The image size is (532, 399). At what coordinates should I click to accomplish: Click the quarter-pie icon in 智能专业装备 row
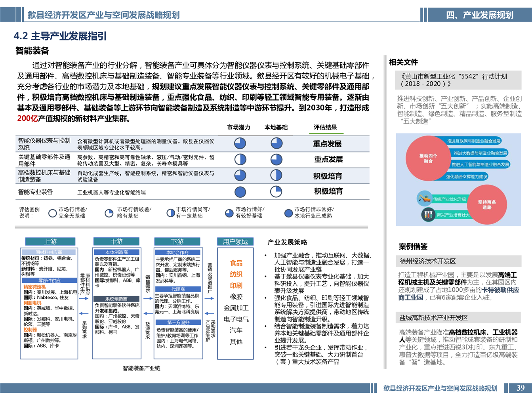pyautogui.click(x=276, y=192)
